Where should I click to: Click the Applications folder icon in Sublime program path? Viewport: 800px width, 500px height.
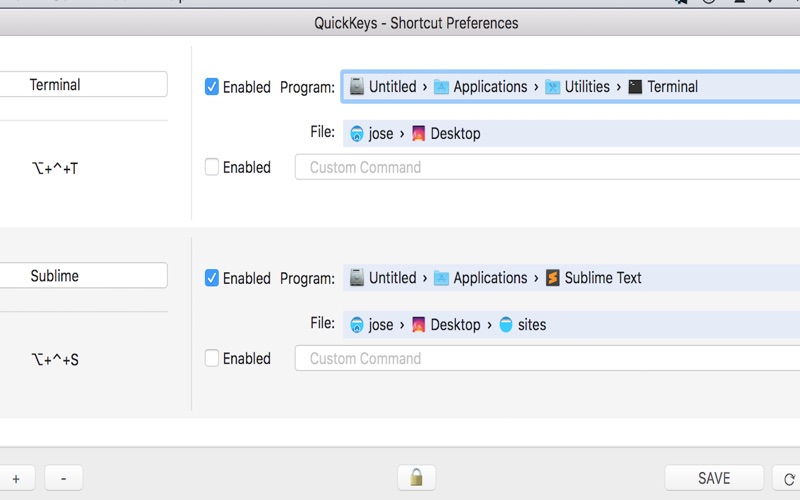(441, 279)
